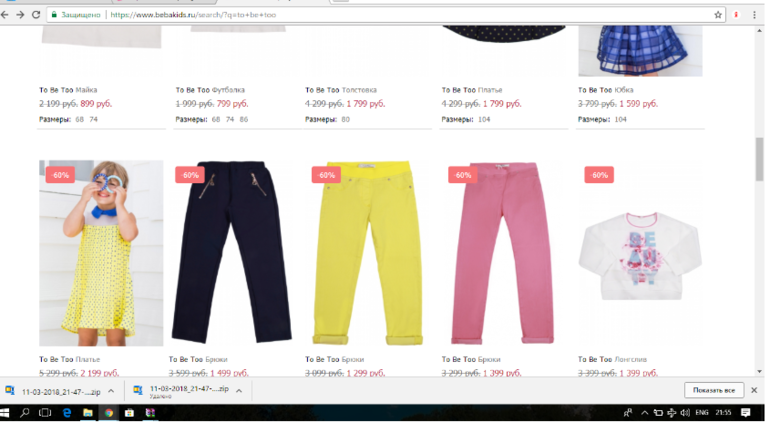The height and width of the screenshot is (433, 770).
Task: Reload the page with the refresh icon
Action: pyautogui.click(x=36, y=15)
